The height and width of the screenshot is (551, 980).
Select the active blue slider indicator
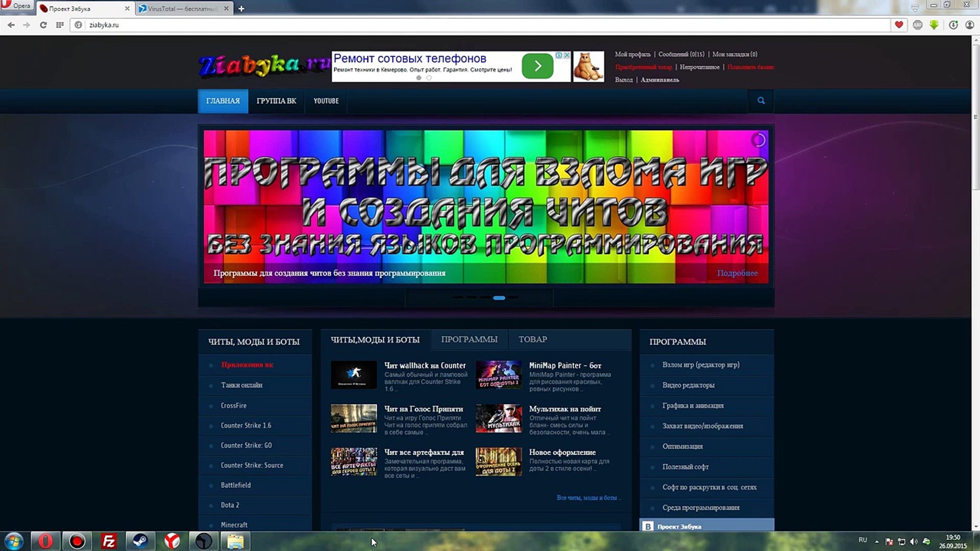tap(499, 297)
